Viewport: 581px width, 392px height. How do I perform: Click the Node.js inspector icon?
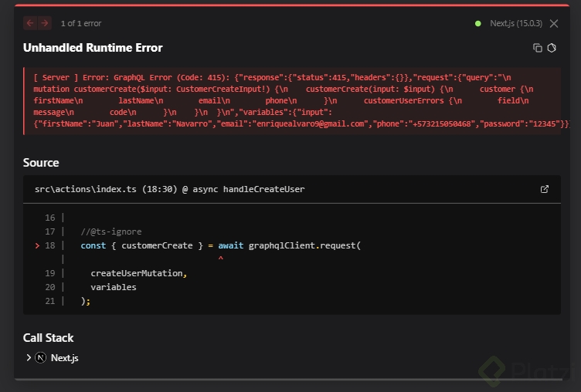coord(552,48)
